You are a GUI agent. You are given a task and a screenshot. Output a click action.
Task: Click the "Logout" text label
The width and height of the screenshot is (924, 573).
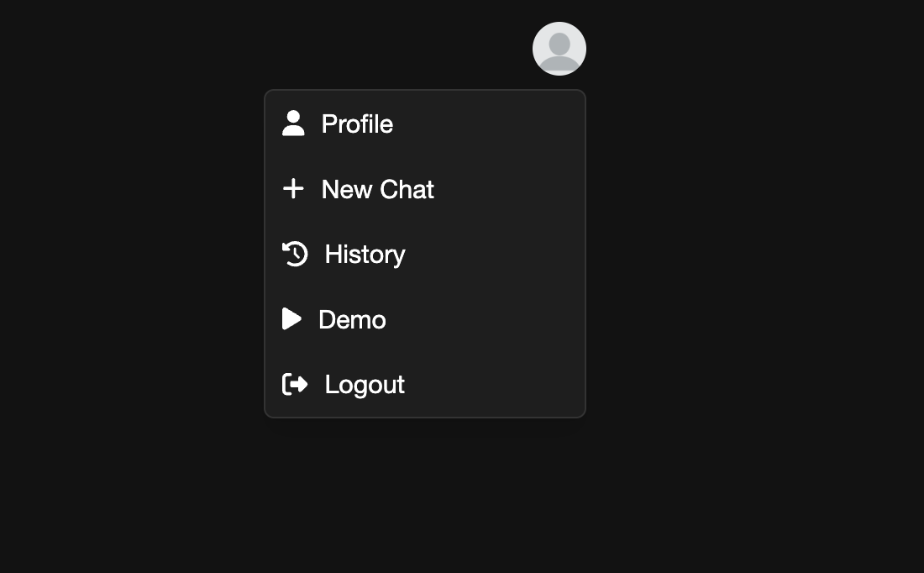click(x=365, y=384)
